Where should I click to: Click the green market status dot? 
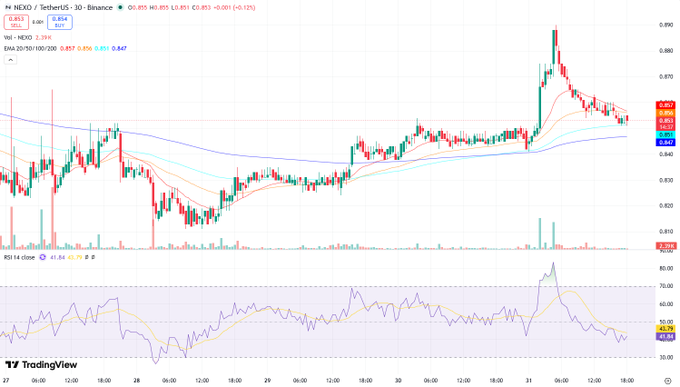120,7
